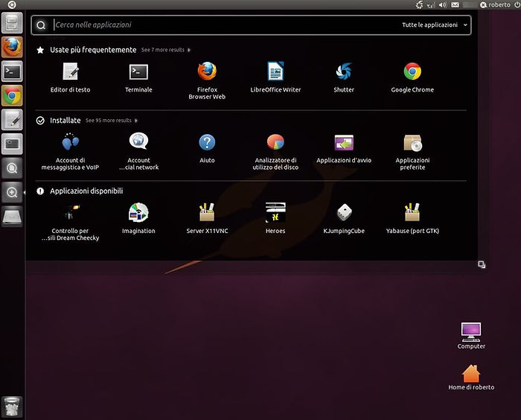This screenshot has height=420, width=521.
Task: Click the Usate più frequentemente header
Action: (x=93, y=50)
